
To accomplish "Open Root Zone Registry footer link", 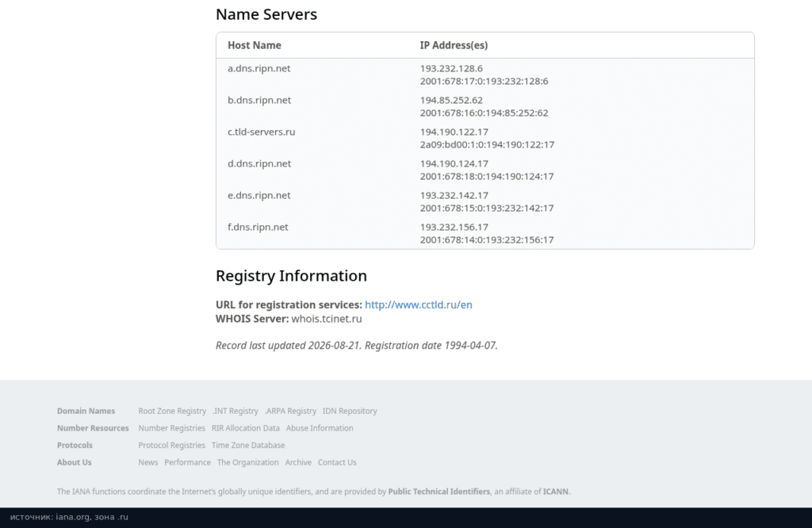I will coord(172,411).
